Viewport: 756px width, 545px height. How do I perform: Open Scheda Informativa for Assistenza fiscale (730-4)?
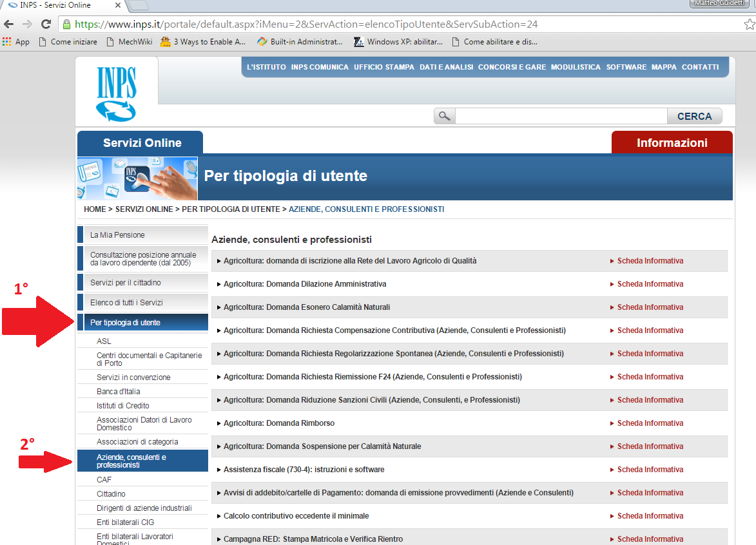650,470
